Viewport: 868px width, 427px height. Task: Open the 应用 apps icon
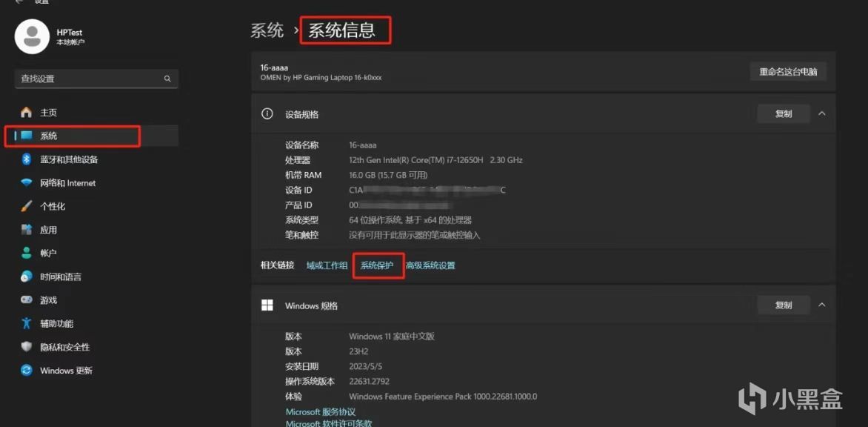26,229
